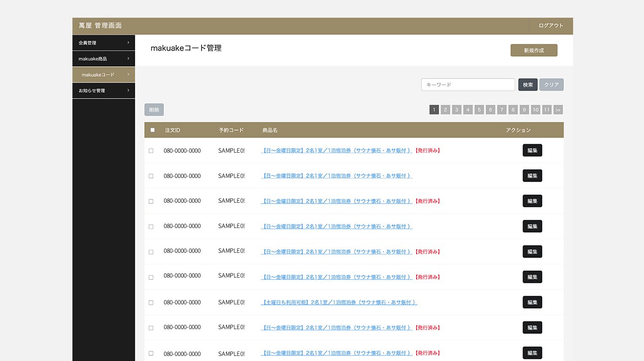Image resolution: width=644 pixels, height=361 pixels.
Task: Click the arrow beside お知らせ管理
Action: pos(128,91)
